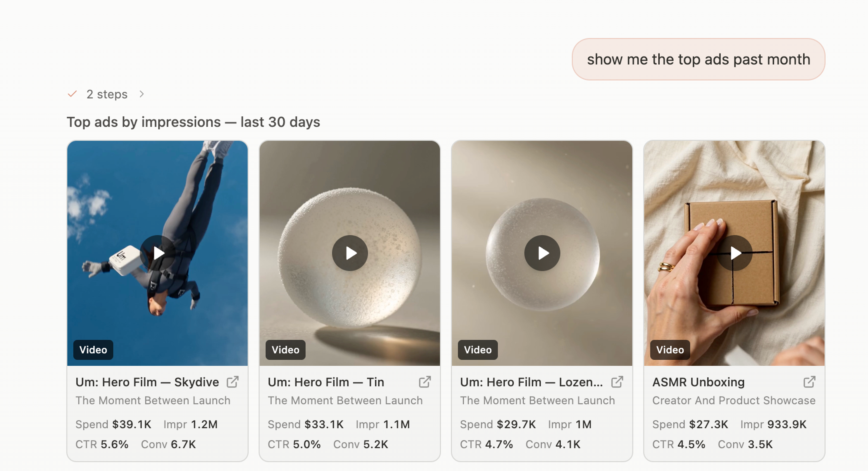This screenshot has width=868, height=471.
Task: Open the Um: Hero Film — Tin title
Action: click(326, 382)
